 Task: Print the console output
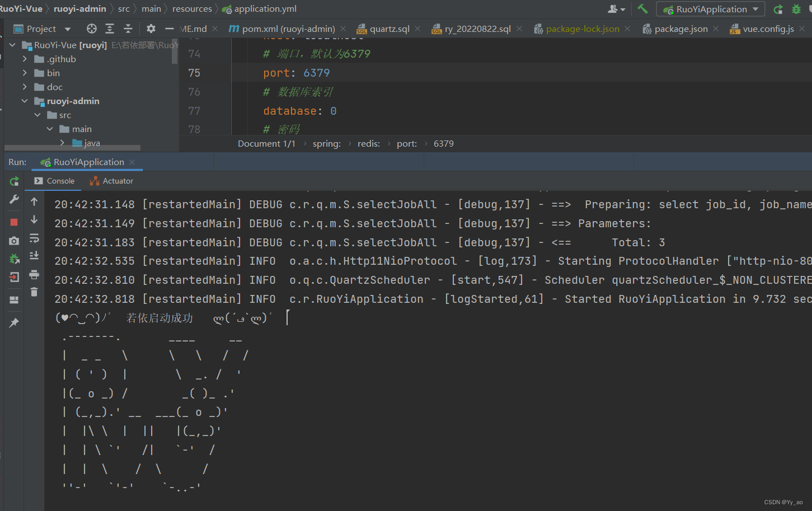click(x=34, y=274)
